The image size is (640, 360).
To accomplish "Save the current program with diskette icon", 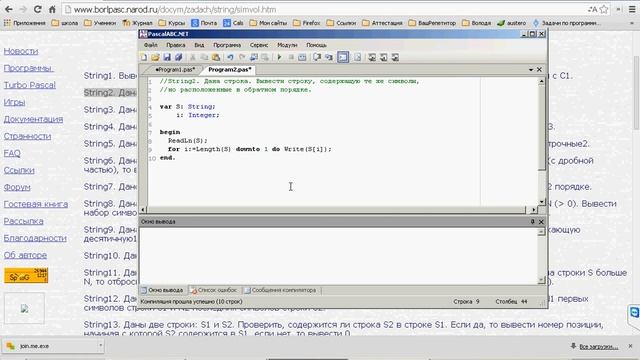I will [167, 58].
